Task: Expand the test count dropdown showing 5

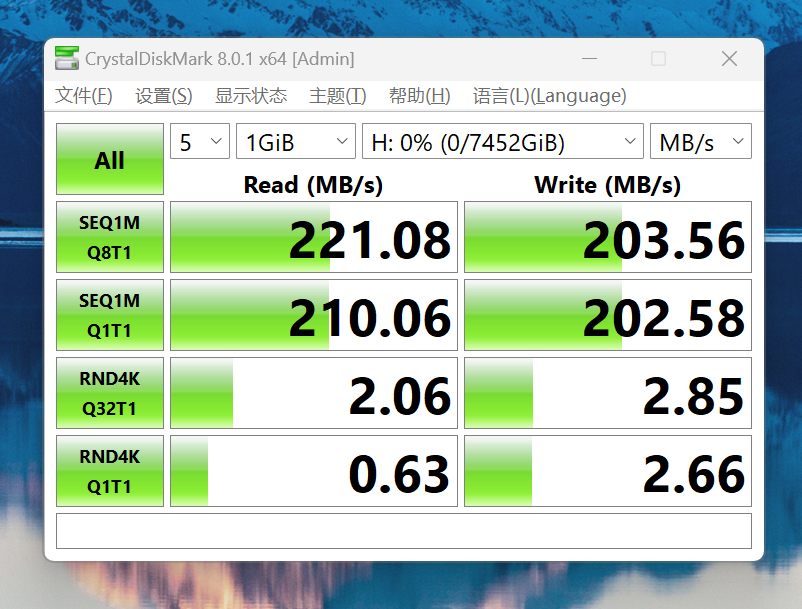Action: pyautogui.click(x=200, y=141)
